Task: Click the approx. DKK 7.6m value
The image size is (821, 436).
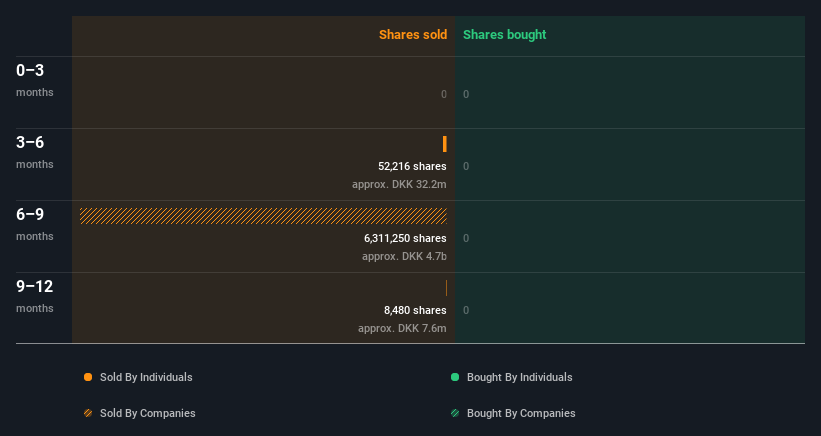Action: coord(402,329)
